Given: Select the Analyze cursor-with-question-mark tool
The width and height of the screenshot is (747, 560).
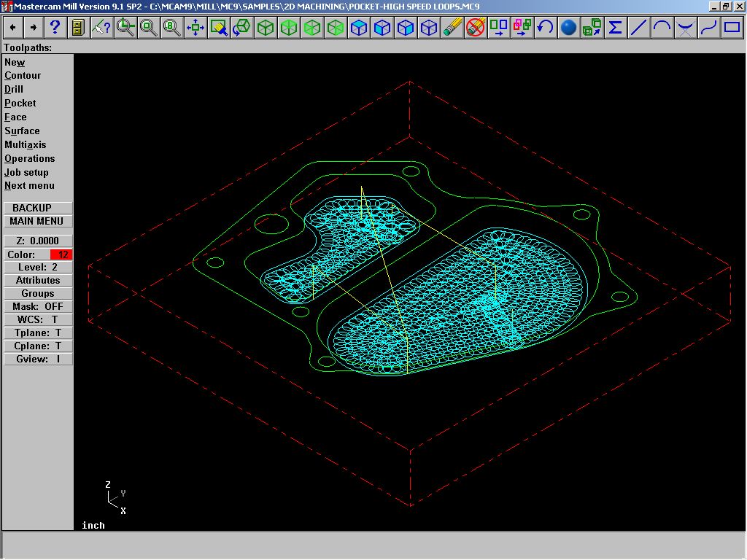Looking at the screenshot, I should coord(101,28).
